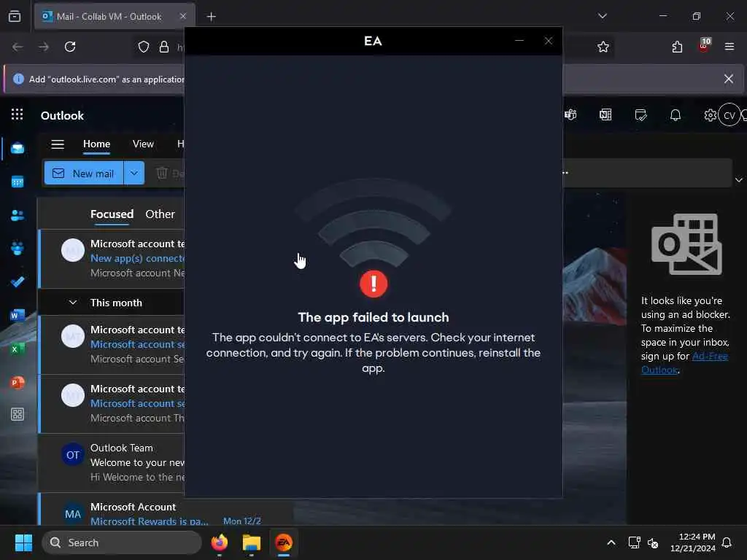Open a new Firefox tab

[x=211, y=17]
